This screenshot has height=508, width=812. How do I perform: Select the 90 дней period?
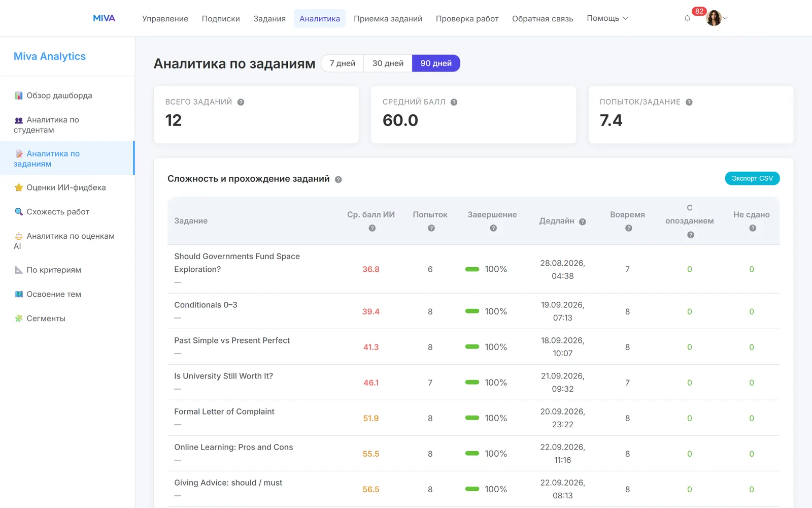coord(436,63)
